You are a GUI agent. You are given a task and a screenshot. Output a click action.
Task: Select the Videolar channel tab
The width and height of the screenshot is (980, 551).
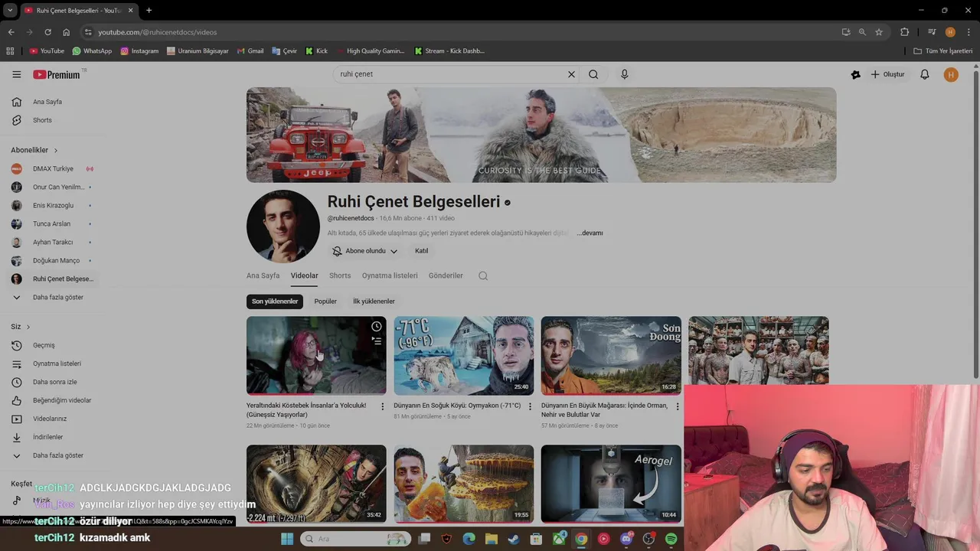[304, 275]
